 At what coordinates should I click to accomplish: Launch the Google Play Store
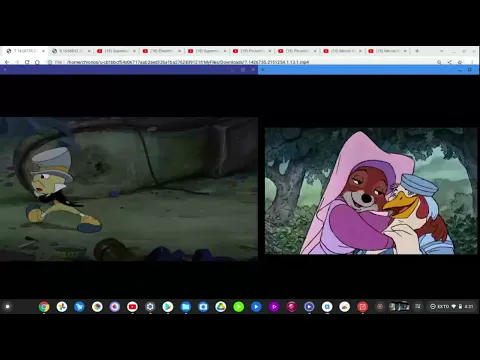[x=168, y=307]
